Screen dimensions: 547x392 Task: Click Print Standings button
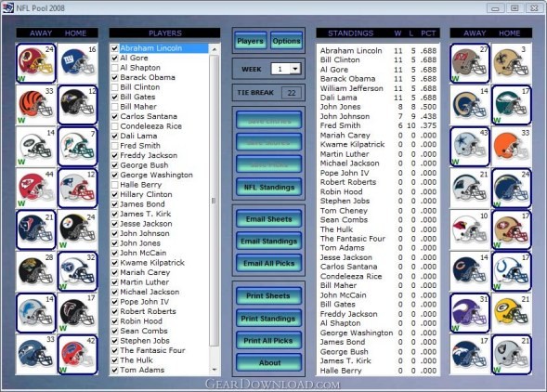click(269, 319)
